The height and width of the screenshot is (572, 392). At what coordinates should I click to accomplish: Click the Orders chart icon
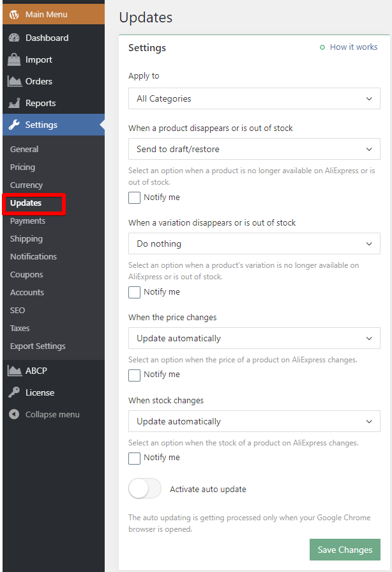[14, 82]
